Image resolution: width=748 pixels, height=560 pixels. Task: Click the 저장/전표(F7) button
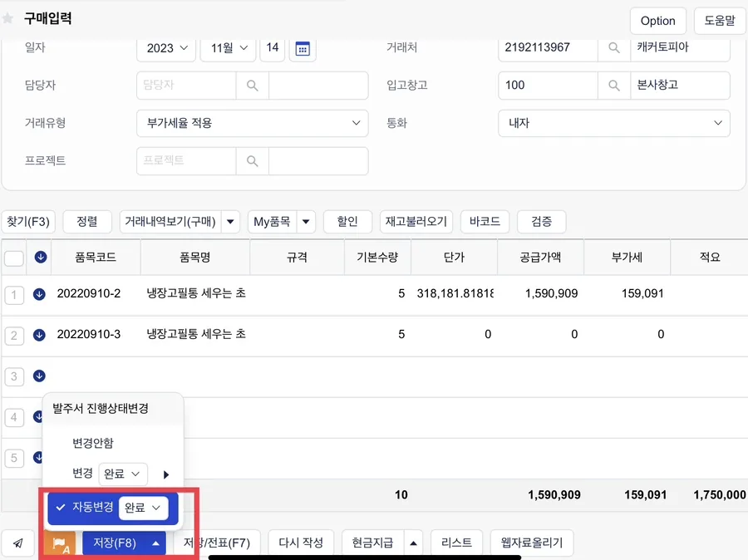(217, 543)
